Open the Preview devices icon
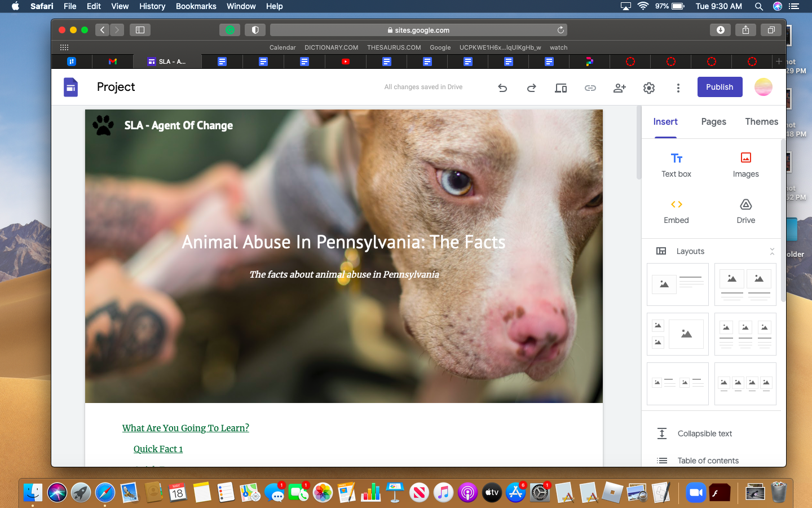This screenshot has height=508, width=812. click(x=561, y=87)
